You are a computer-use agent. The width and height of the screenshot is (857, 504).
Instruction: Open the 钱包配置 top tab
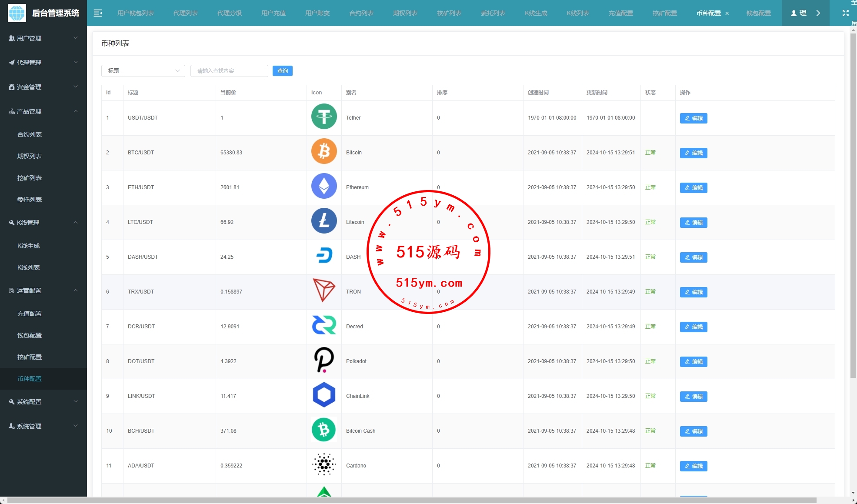pos(758,13)
